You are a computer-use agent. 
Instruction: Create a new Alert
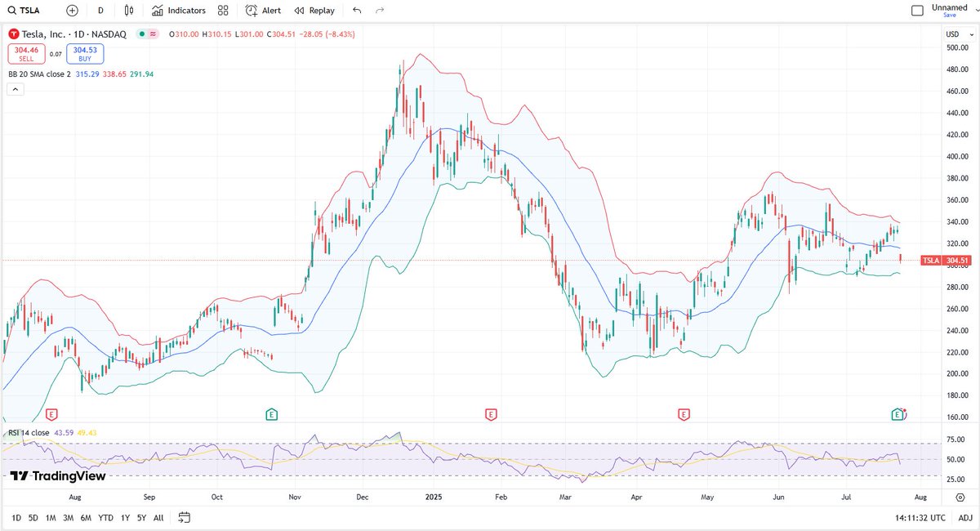263,11
